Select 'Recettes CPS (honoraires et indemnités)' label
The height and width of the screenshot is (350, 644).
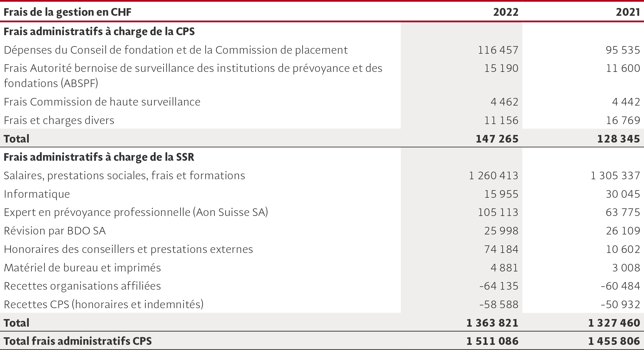tap(104, 304)
